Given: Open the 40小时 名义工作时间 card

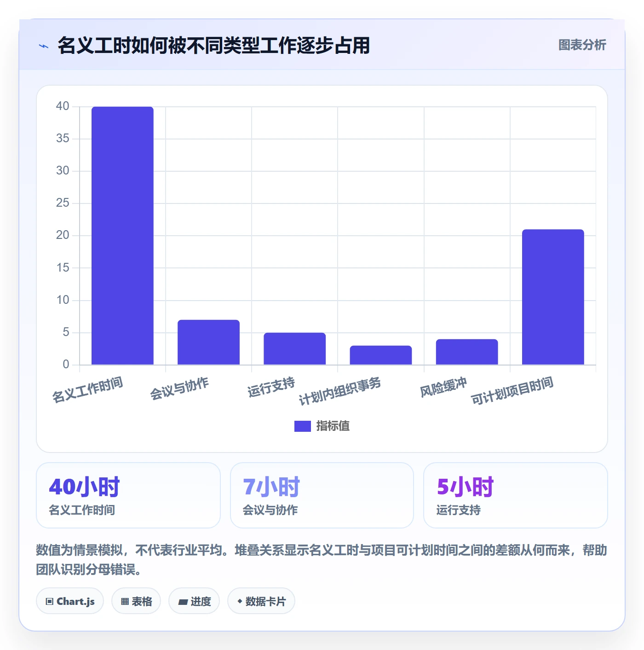Looking at the screenshot, I should (x=128, y=495).
